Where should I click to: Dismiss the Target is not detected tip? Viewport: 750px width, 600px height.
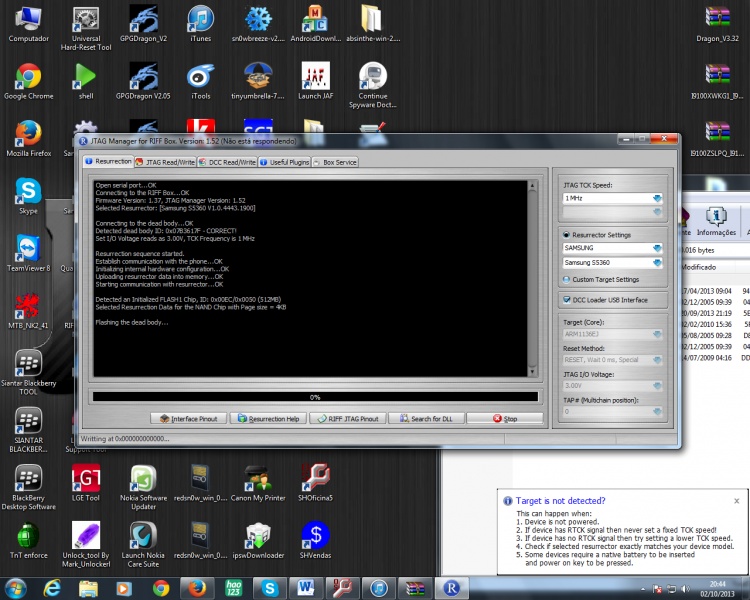point(737,501)
